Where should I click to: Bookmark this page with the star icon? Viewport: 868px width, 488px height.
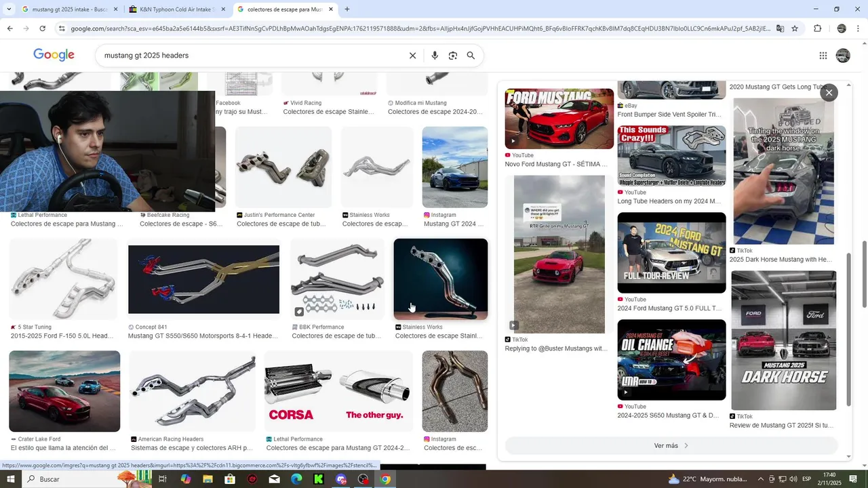pyautogui.click(x=795, y=28)
